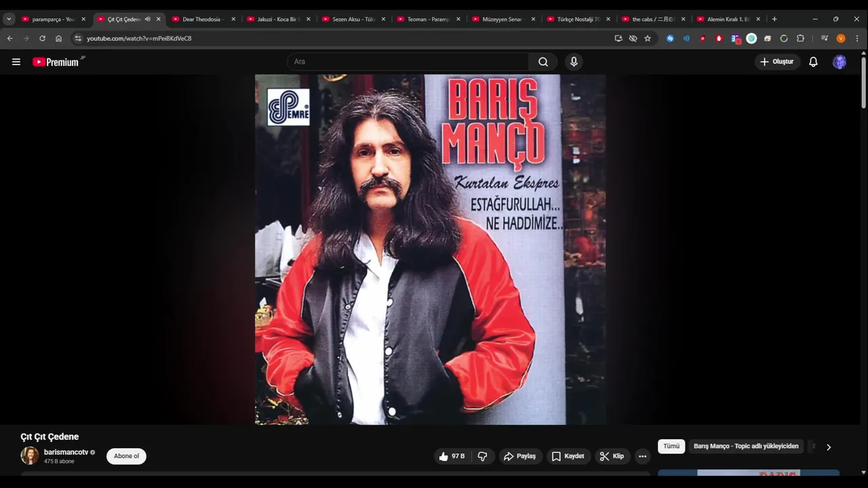Open barismancotv channel name link
Viewport: 868px width, 488px height.
[x=66, y=452]
